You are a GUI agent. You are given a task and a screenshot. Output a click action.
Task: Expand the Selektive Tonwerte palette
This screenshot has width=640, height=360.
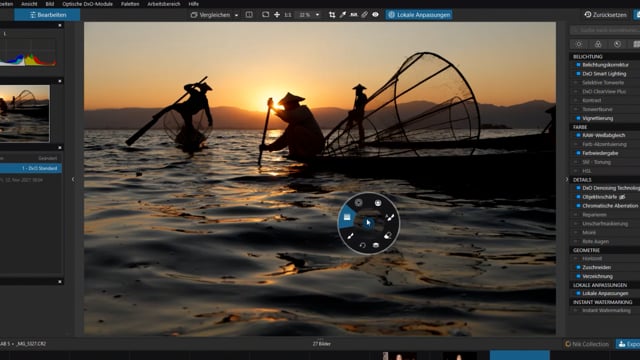tap(602, 82)
